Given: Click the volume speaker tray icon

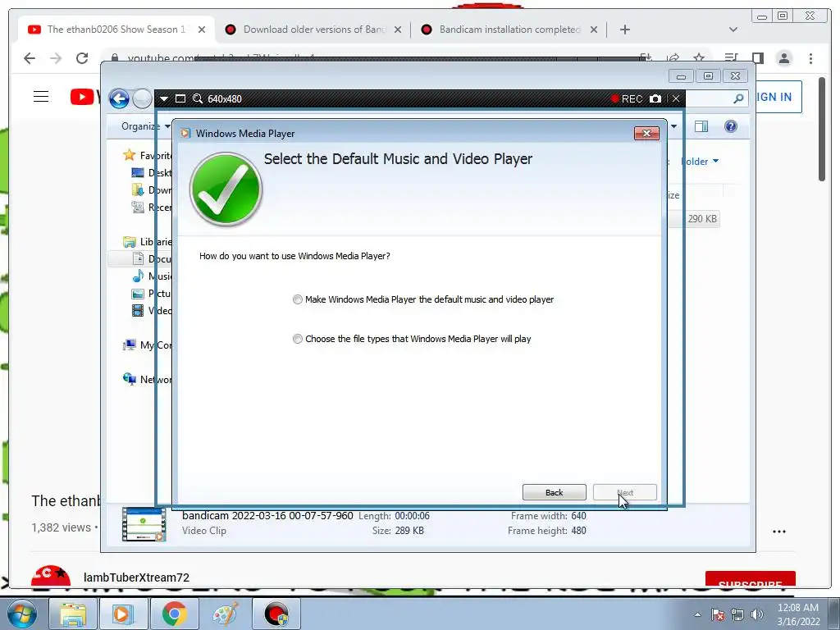Looking at the screenshot, I should 757,614.
